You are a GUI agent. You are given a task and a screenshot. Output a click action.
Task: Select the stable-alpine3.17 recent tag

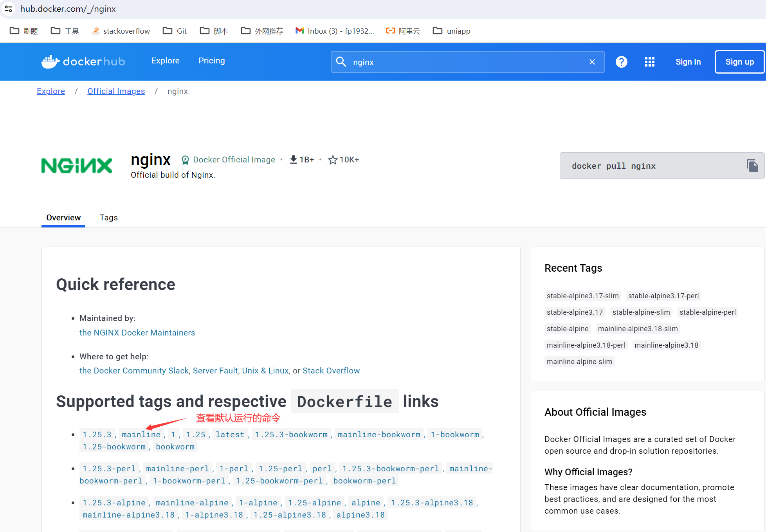(x=575, y=312)
